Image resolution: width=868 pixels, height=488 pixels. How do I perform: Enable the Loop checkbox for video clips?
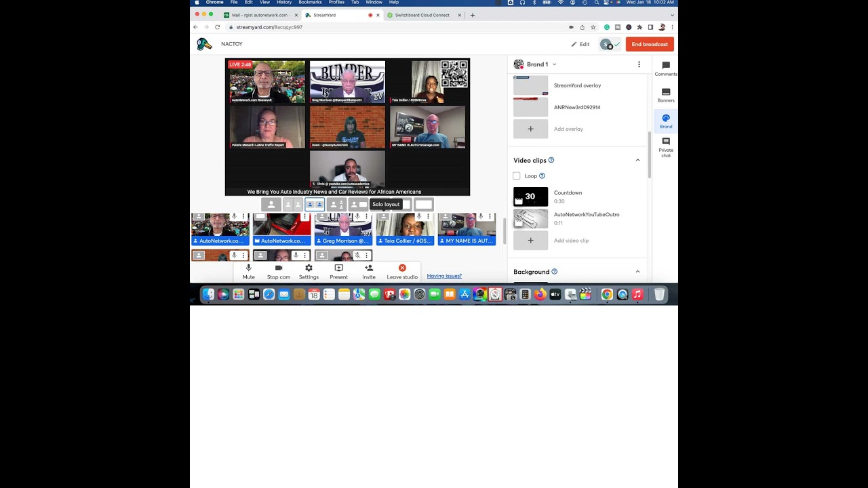pos(517,176)
